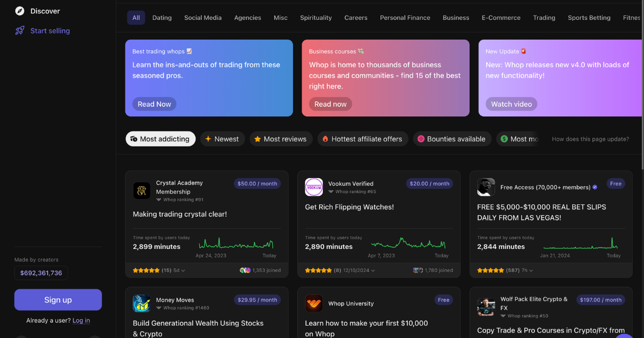Screen dimensions: 644x338
Task: Click the Vookum Verified five-star rating
Action: [x=318, y=270]
